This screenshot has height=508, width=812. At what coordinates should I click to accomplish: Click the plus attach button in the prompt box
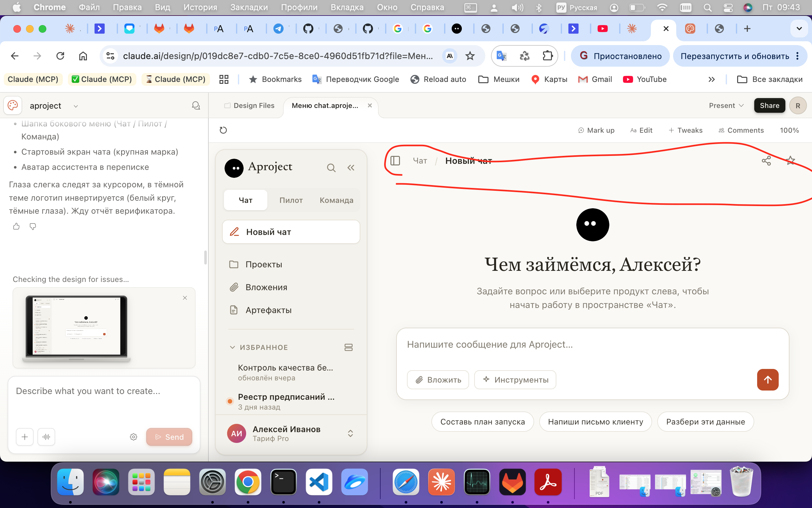tap(25, 437)
